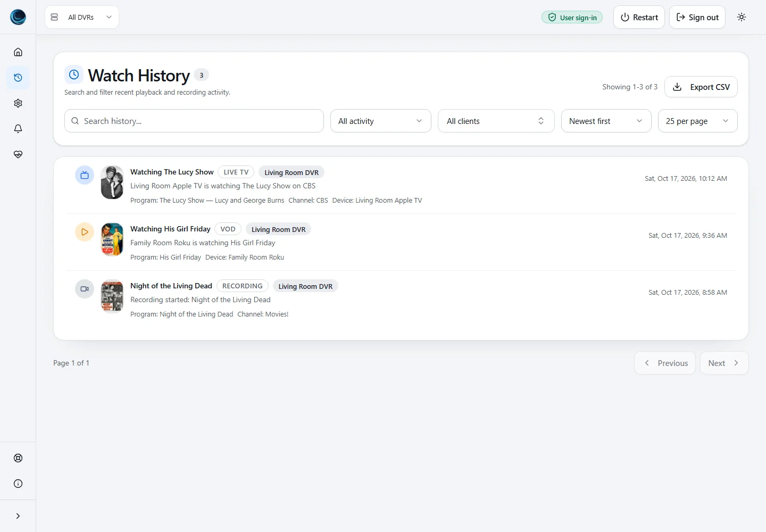This screenshot has width=766, height=532.
Task: Click the "Showing 1-3 of 3" text
Action: [x=630, y=87]
